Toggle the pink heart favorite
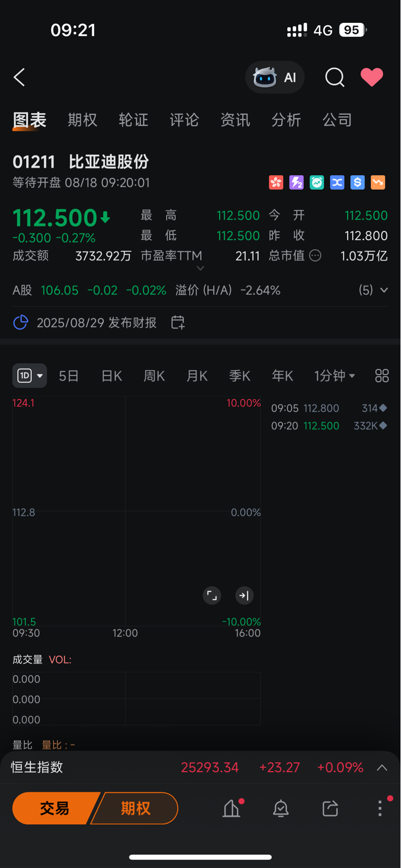 pos(372,77)
